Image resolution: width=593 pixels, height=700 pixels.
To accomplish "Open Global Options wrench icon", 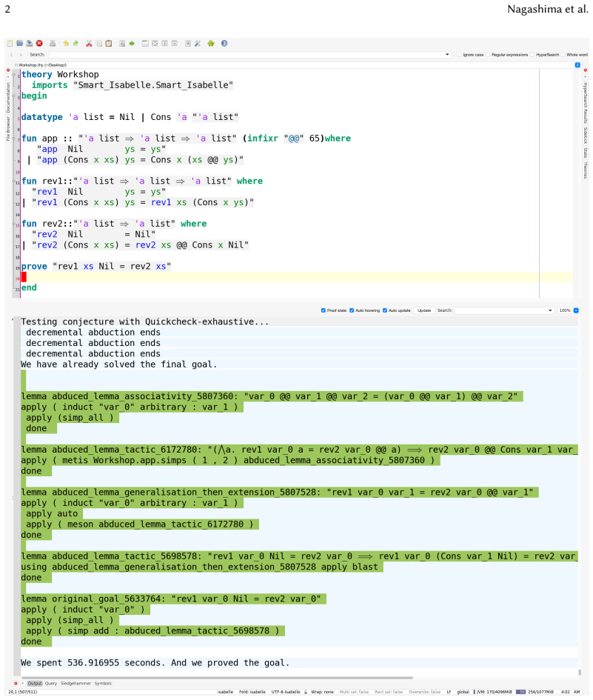I will point(198,43).
